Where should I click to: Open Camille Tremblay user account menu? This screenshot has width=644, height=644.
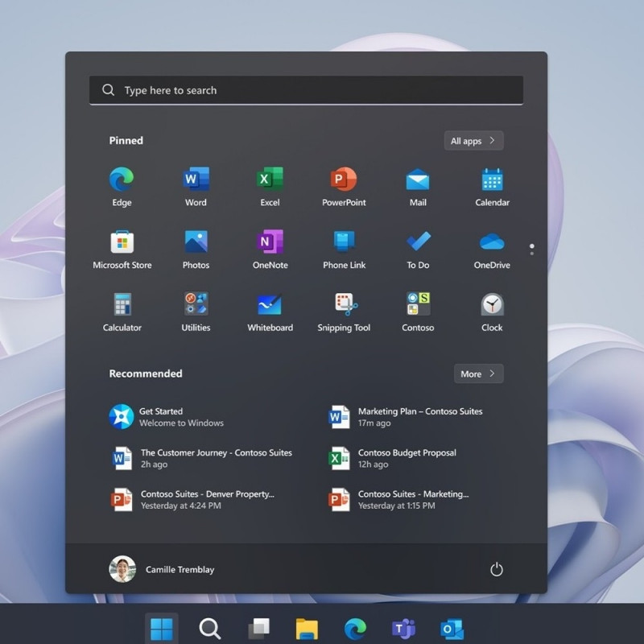point(162,569)
